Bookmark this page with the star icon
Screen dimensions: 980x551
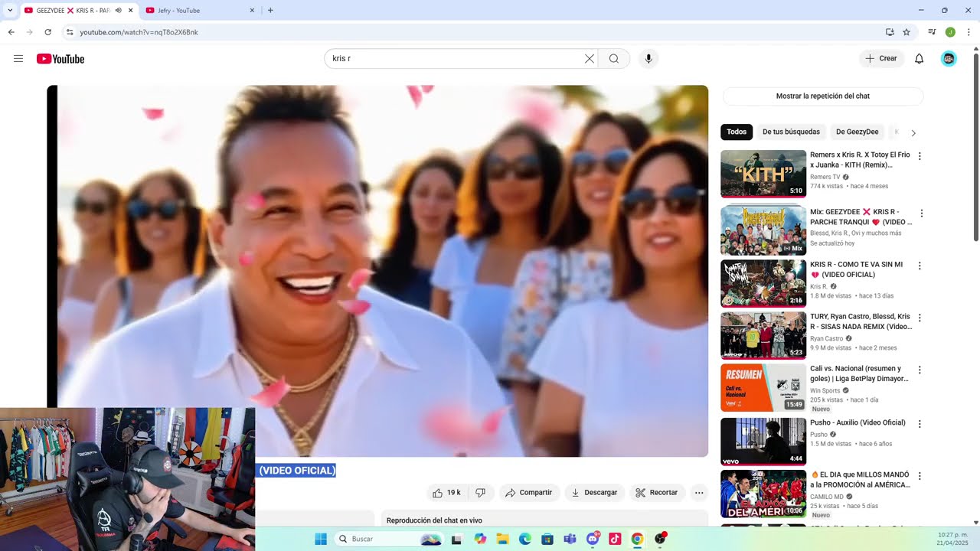(906, 32)
